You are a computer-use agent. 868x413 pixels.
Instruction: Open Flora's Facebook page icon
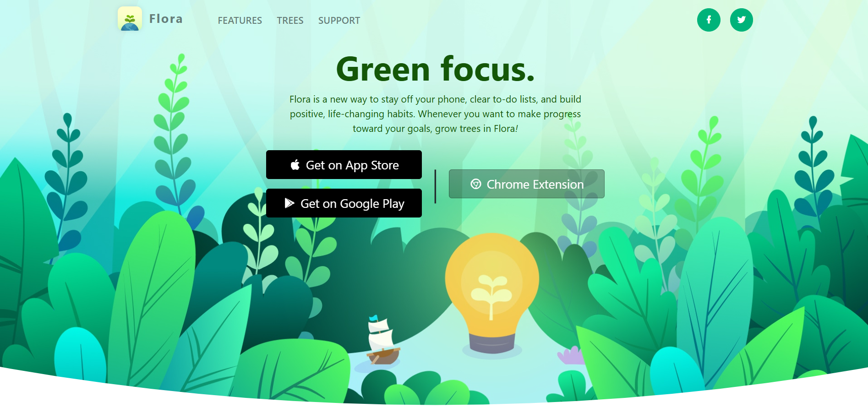point(709,20)
